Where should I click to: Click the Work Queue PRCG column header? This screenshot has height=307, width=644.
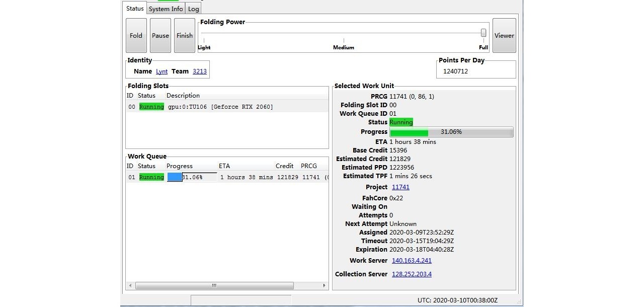309,166
